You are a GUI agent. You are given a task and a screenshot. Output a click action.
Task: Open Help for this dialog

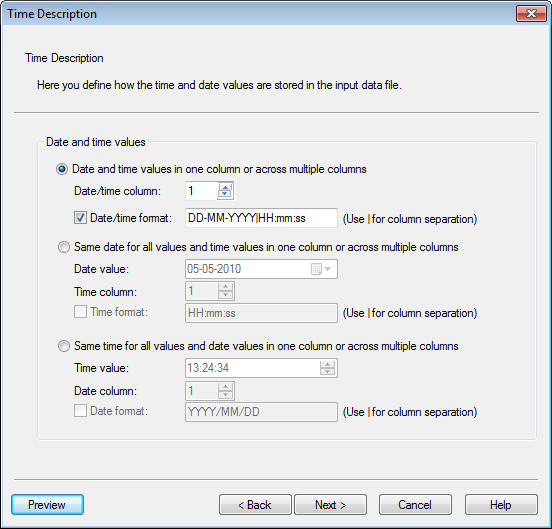tap(501, 505)
